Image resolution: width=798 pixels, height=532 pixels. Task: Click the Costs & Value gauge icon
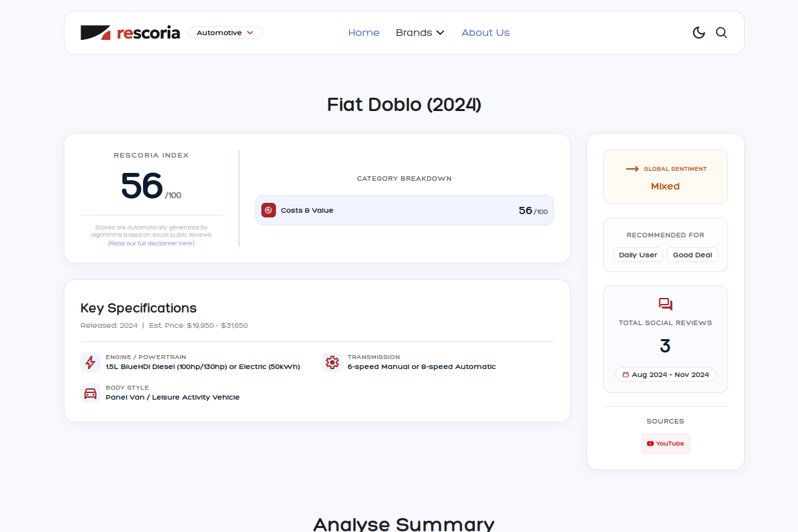[x=269, y=210]
